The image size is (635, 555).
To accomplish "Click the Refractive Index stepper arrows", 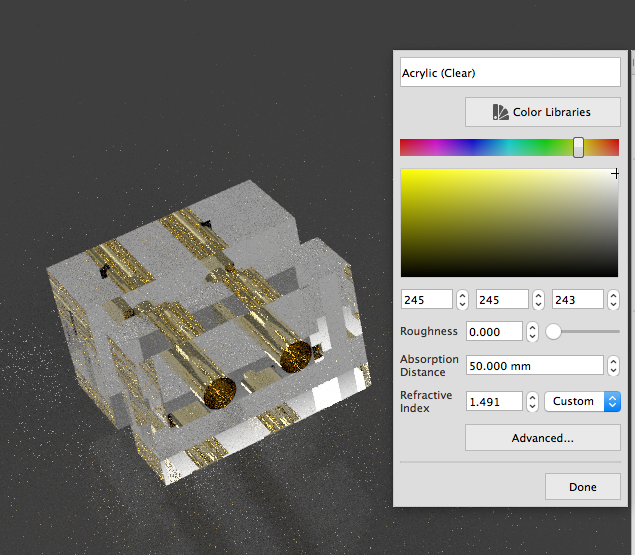I will click(533, 402).
